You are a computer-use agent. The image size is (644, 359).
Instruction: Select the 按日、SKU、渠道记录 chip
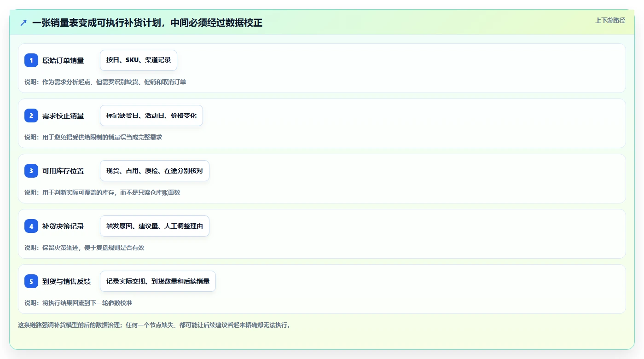tap(139, 60)
